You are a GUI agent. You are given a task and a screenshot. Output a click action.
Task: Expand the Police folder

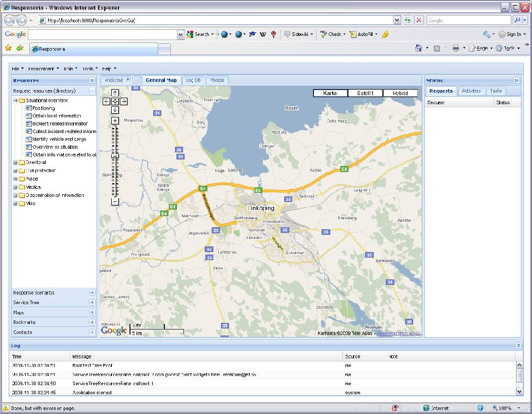click(15, 179)
